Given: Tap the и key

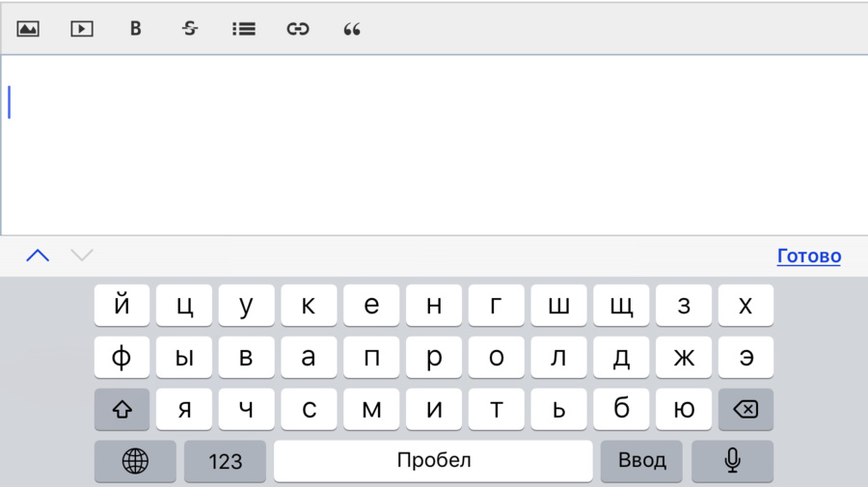Looking at the screenshot, I should 434,409.
